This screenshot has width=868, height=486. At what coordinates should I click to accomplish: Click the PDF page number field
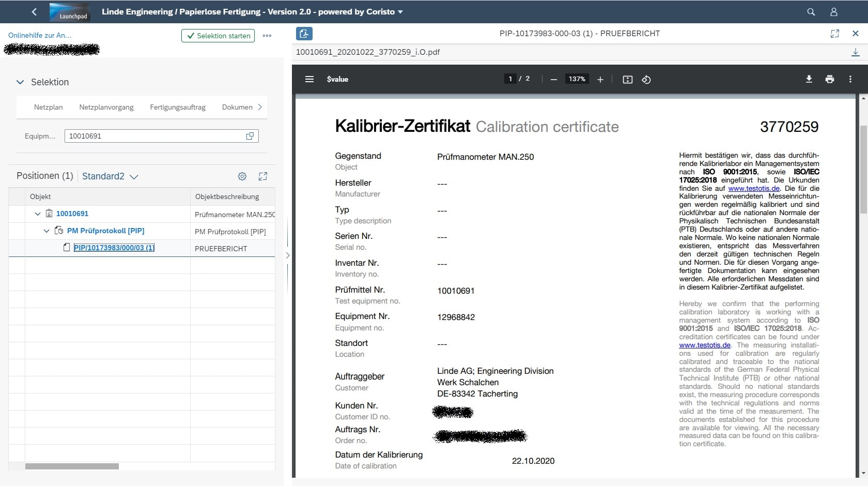(510, 79)
